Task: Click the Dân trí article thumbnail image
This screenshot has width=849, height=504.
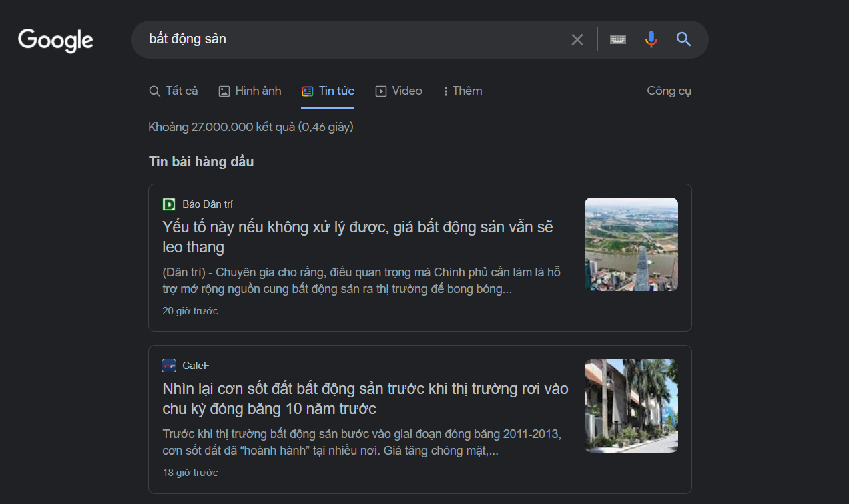Action: [x=631, y=243]
